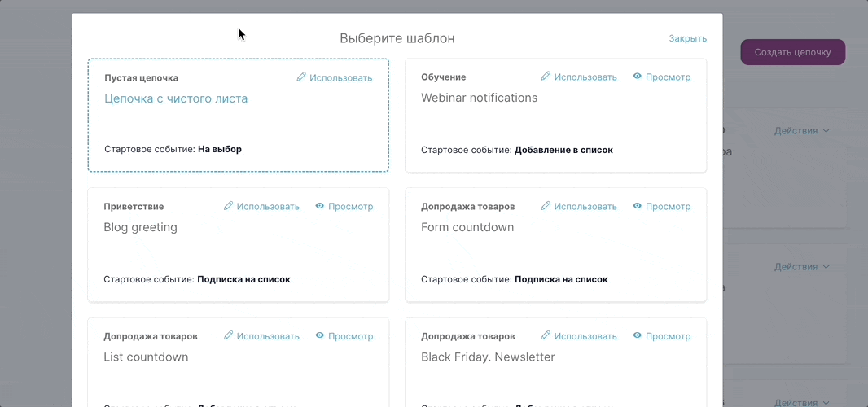Click the Пустая цепочка category label
This screenshot has width=868, height=407.
coord(141,78)
